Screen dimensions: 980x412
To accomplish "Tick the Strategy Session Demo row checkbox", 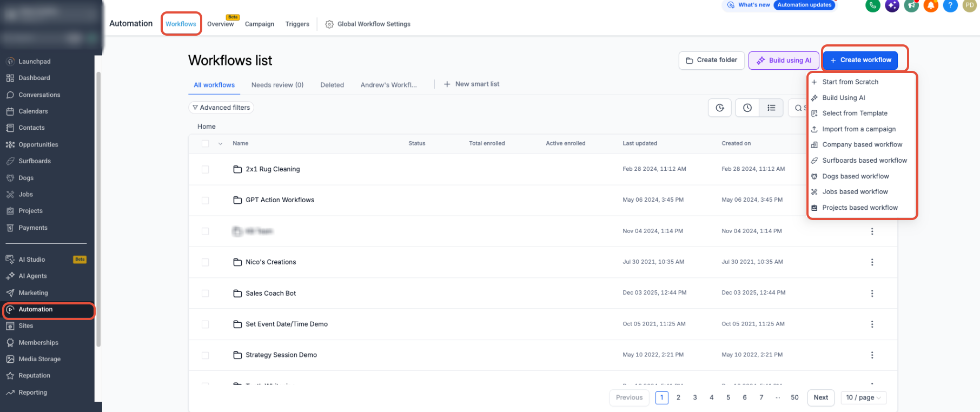I will (205, 355).
